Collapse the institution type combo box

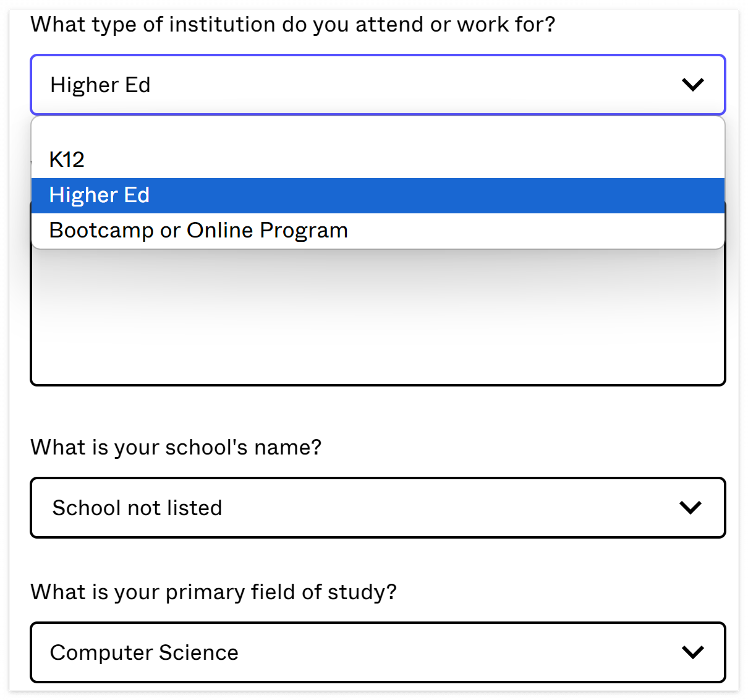coord(377,85)
